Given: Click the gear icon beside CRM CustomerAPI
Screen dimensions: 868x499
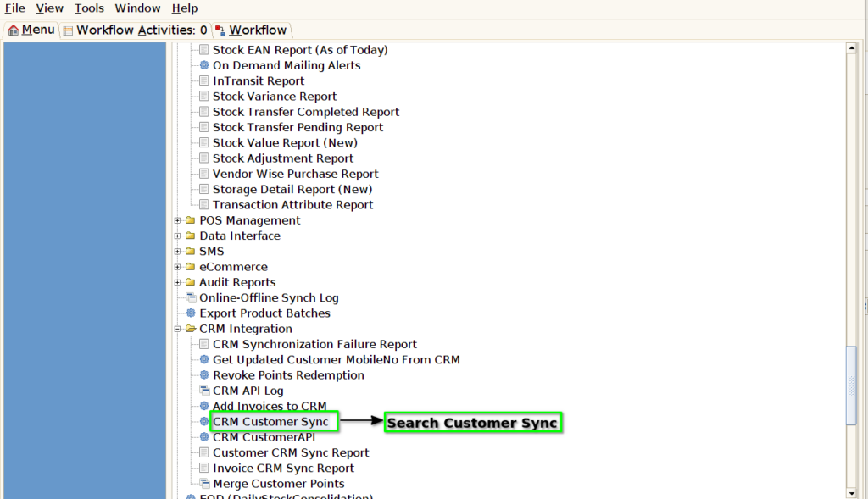Looking at the screenshot, I should coord(203,437).
